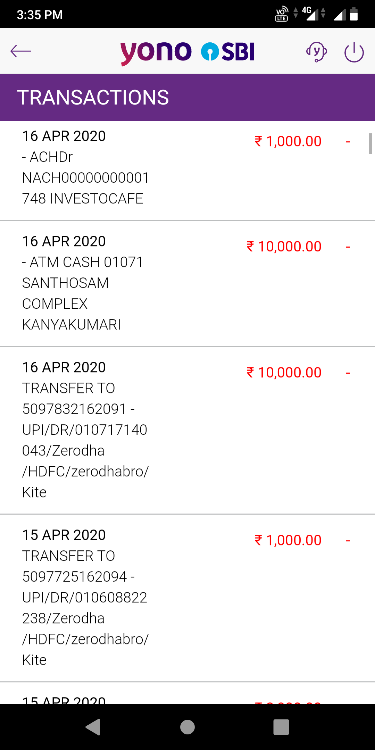Open transfer to 5097725162094 transaction
The image size is (375, 750).
[188, 598]
